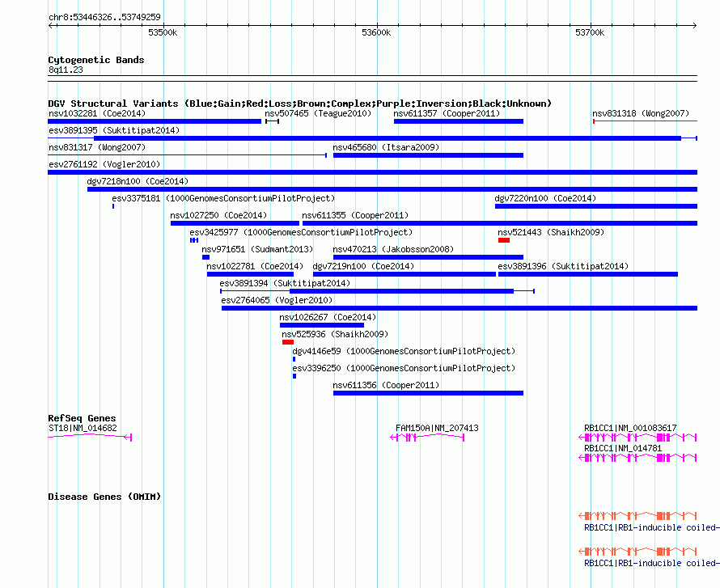
Task: Click the DGV Structural Variants track title
Action: [x=300, y=104]
